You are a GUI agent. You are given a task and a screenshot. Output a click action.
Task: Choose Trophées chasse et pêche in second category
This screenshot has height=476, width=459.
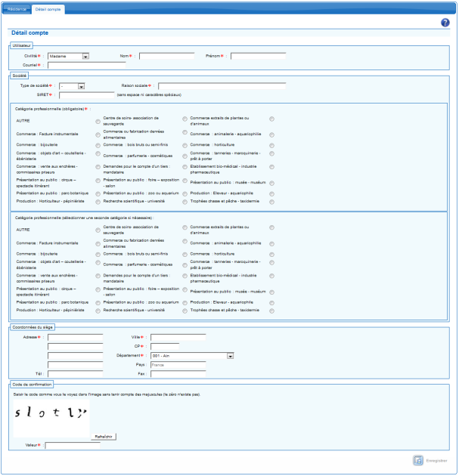tap(272, 311)
